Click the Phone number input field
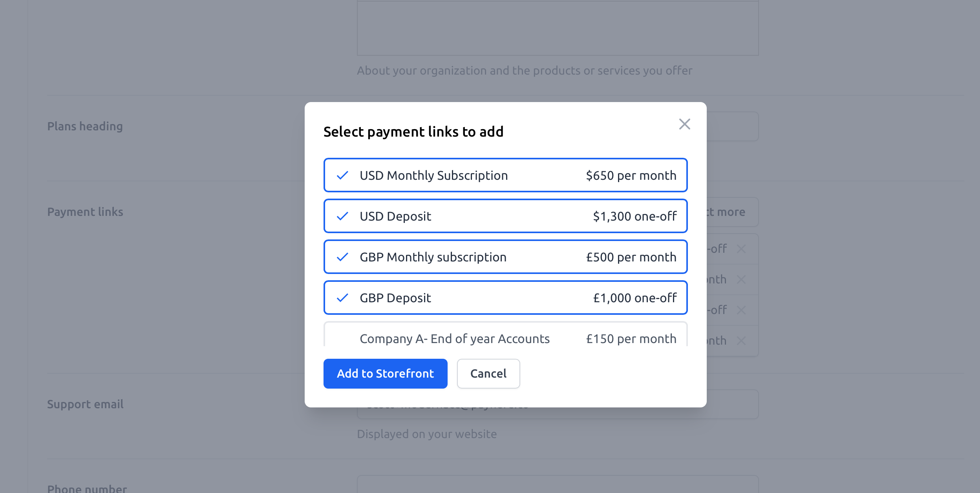Image resolution: width=980 pixels, height=493 pixels. (x=558, y=485)
